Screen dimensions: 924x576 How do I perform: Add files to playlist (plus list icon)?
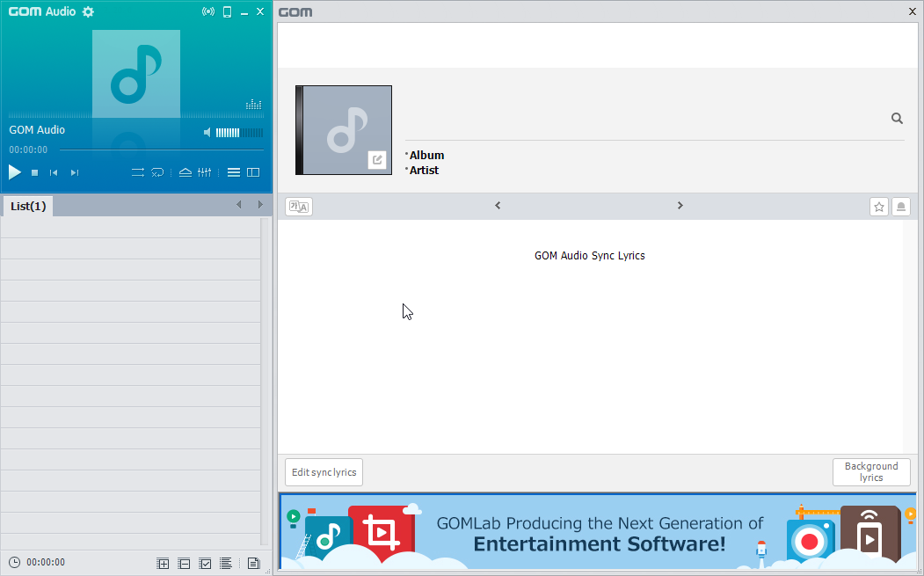pos(163,564)
